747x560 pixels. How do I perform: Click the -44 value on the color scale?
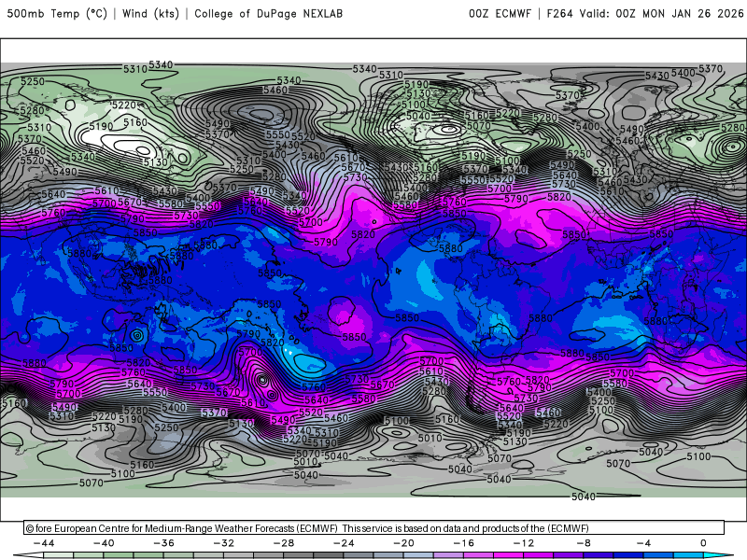click(x=44, y=543)
